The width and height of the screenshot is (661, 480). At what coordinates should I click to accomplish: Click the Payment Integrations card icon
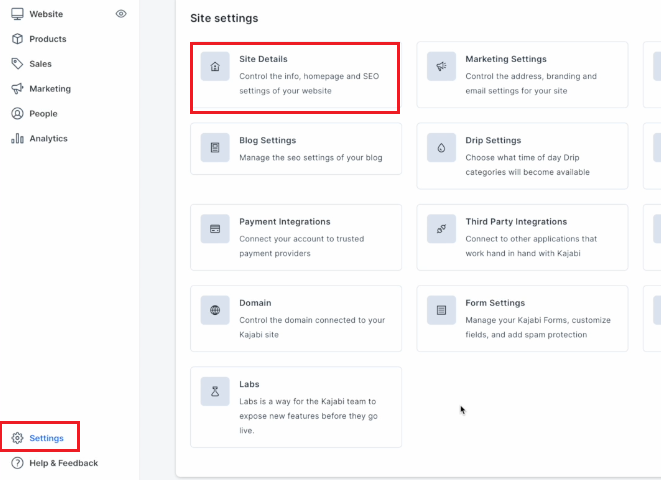coord(215,229)
